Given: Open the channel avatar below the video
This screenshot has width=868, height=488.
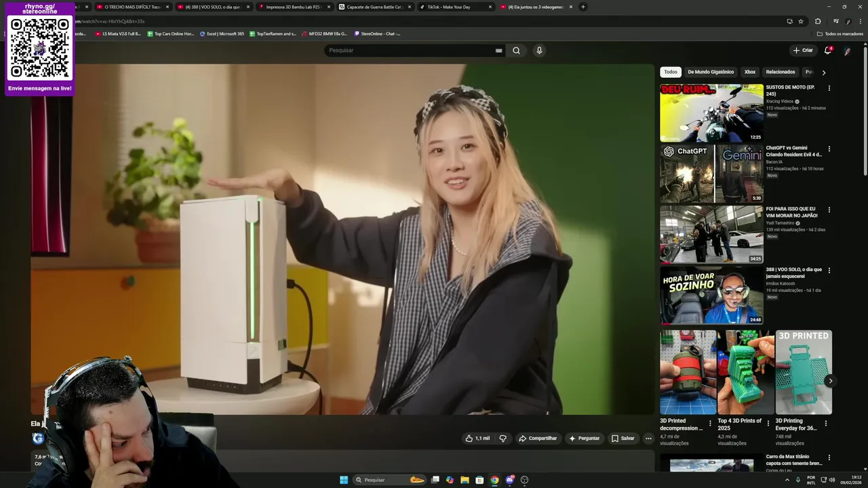Looking at the screenshot, I should coord(38,439).
